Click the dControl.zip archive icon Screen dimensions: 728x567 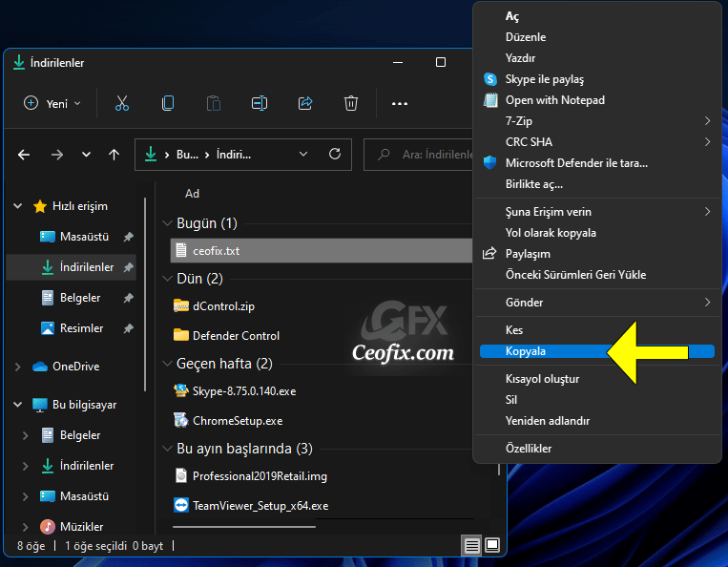[181, 306]
